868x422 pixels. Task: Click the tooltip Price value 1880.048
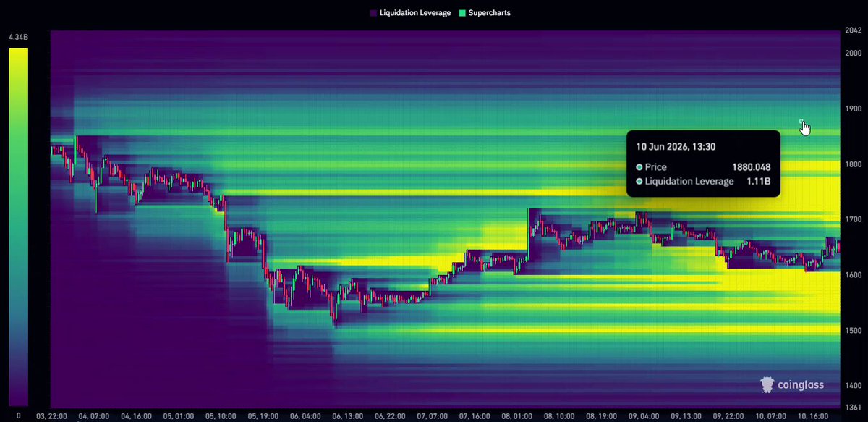click(752, 167)
